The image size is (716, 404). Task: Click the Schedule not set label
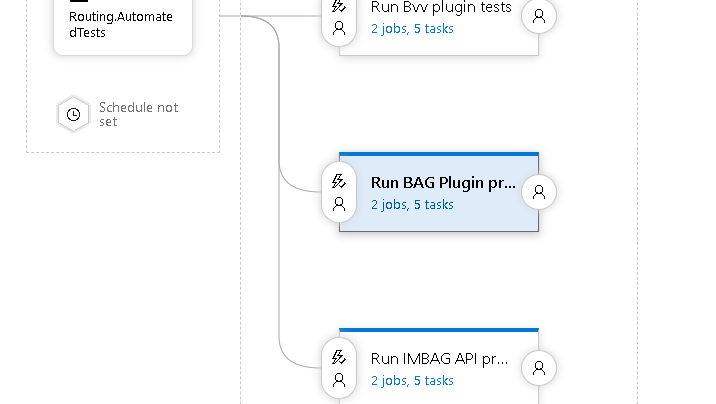tap(138, 114)
